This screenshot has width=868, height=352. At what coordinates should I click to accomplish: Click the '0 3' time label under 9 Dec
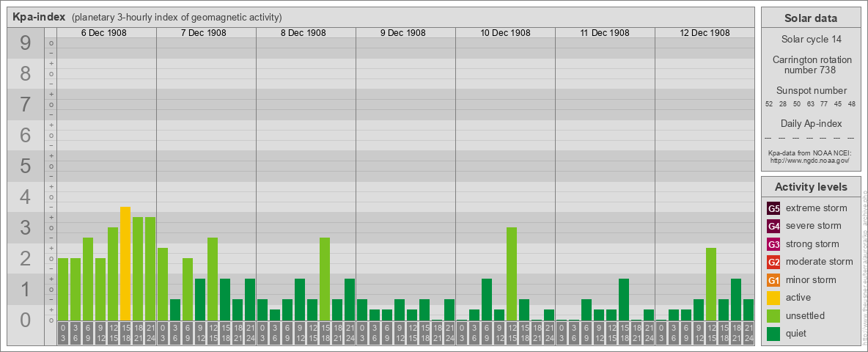[x=362, y=333]
